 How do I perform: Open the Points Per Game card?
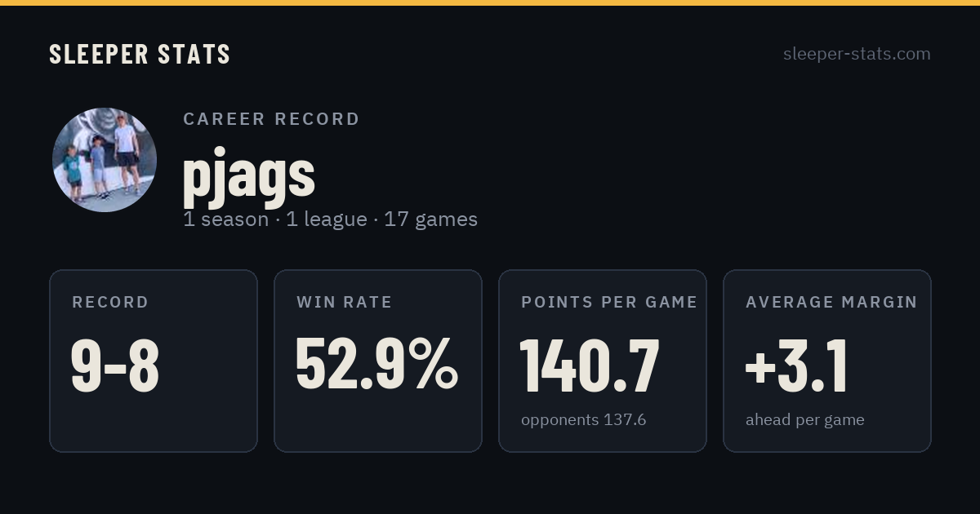coord(603,361)
